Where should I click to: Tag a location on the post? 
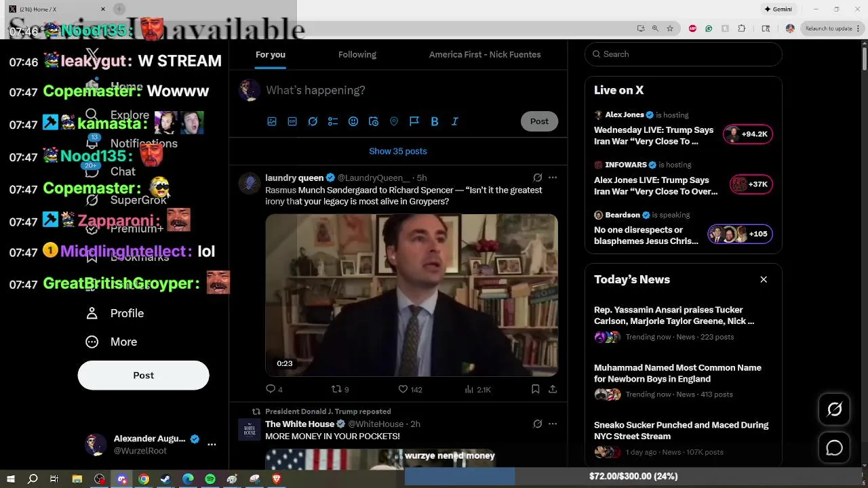[x=394, y=121]
